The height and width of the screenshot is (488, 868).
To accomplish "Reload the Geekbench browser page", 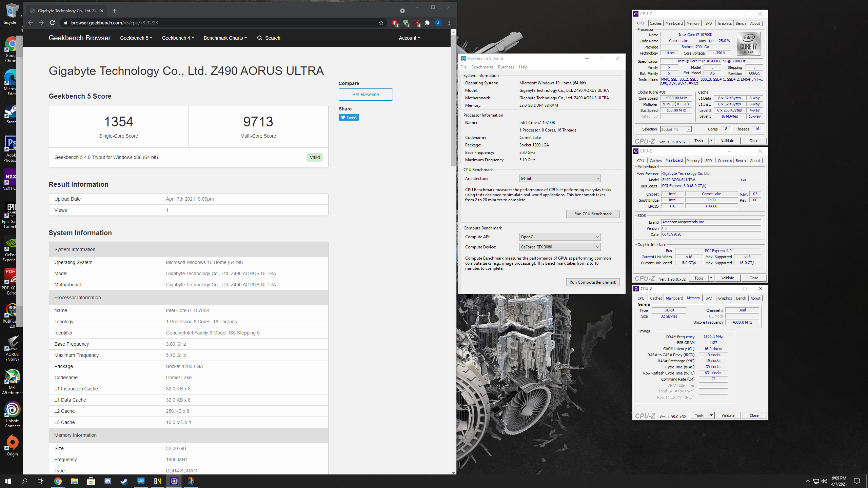I will tap(52, 23).
